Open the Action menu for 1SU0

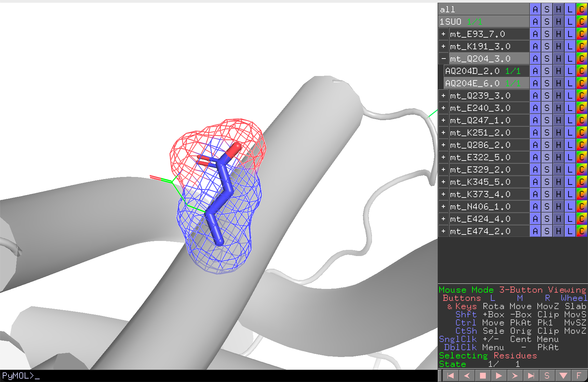[535, 22]
